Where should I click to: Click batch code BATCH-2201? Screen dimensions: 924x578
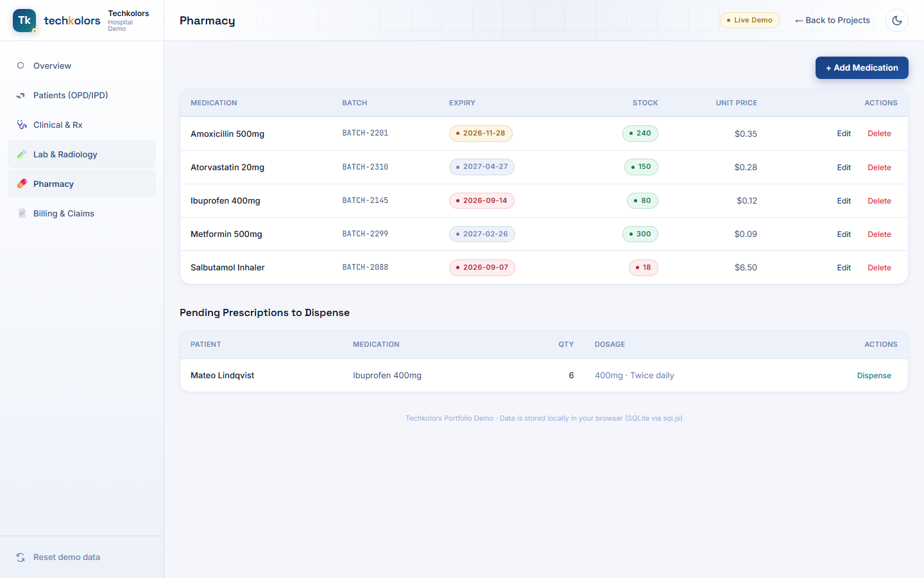point(365,134)
